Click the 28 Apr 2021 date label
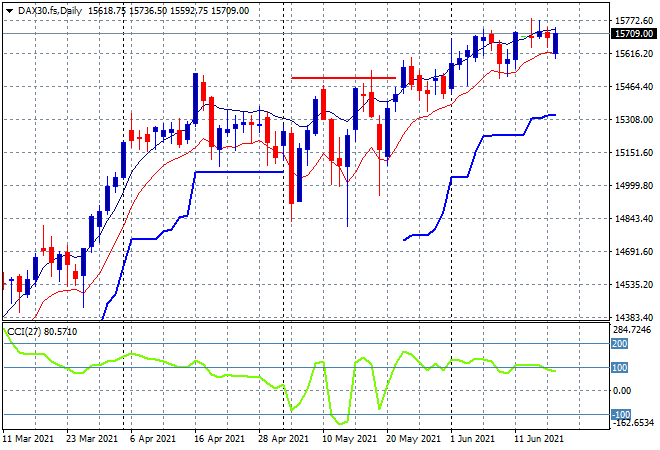Image resolution: width=660 pixels, height=450 pixels. coord(284,439)
